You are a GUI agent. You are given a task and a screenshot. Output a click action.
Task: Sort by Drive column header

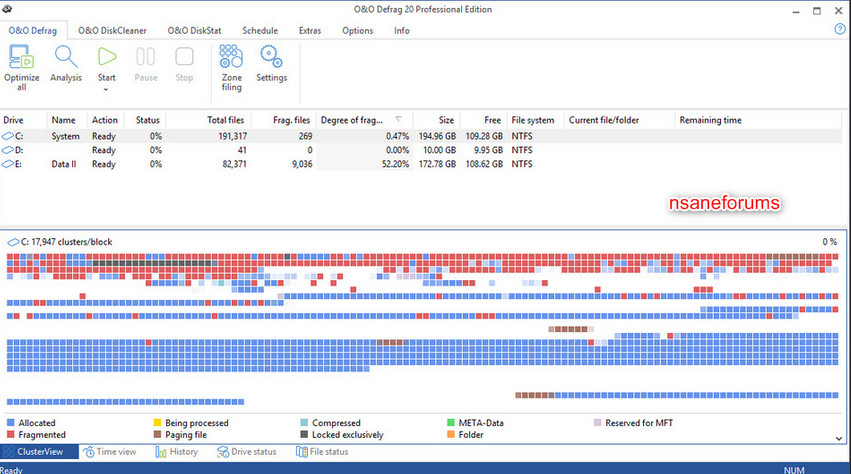(23, 120)
